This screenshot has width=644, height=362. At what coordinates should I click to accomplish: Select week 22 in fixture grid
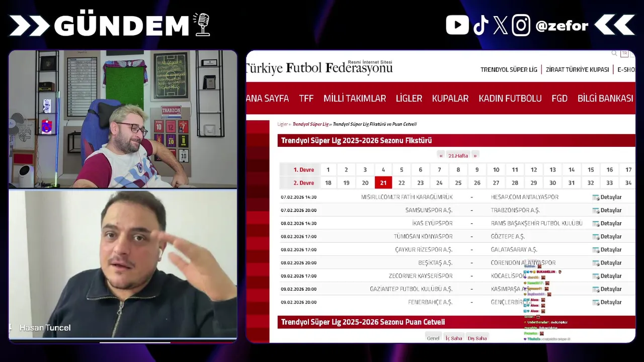[401, 183]
